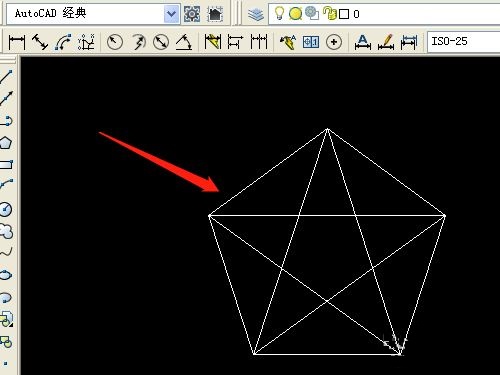Select the Construction Line tool

click(x=6, y=99)
